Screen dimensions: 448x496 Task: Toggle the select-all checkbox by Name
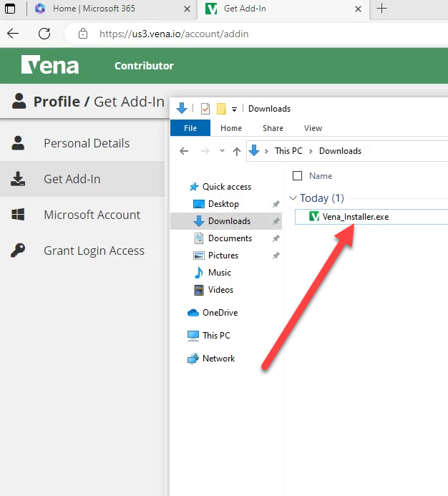point(297,175)
